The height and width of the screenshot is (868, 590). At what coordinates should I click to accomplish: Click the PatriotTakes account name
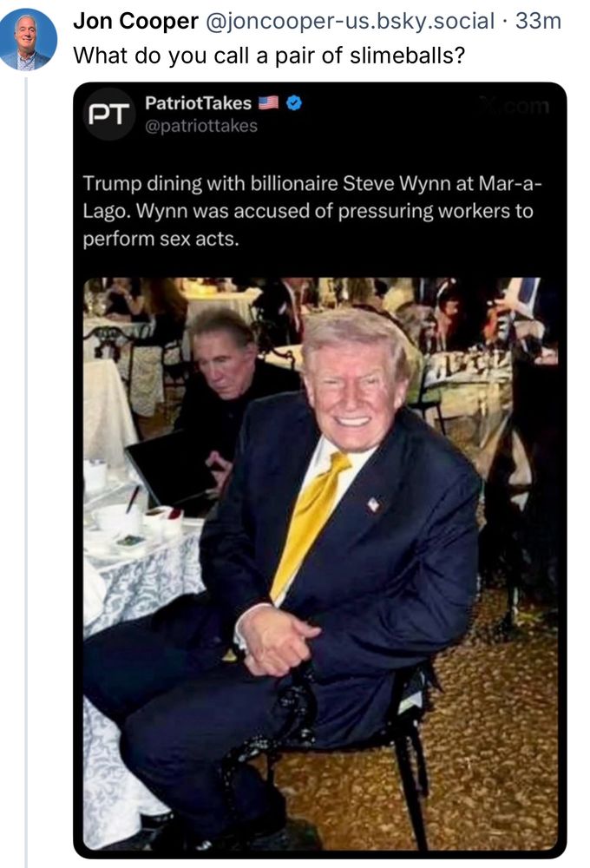click(x=198, y=103)
